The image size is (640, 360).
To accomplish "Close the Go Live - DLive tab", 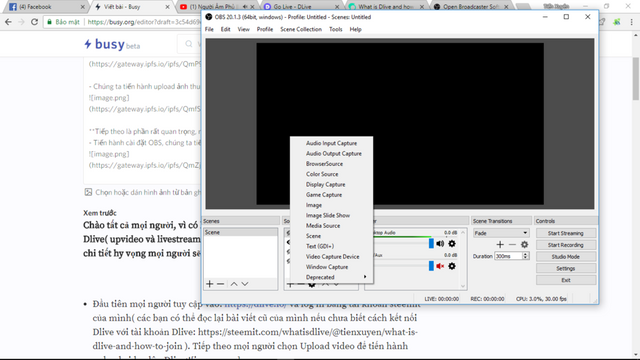I will [337, 7].
